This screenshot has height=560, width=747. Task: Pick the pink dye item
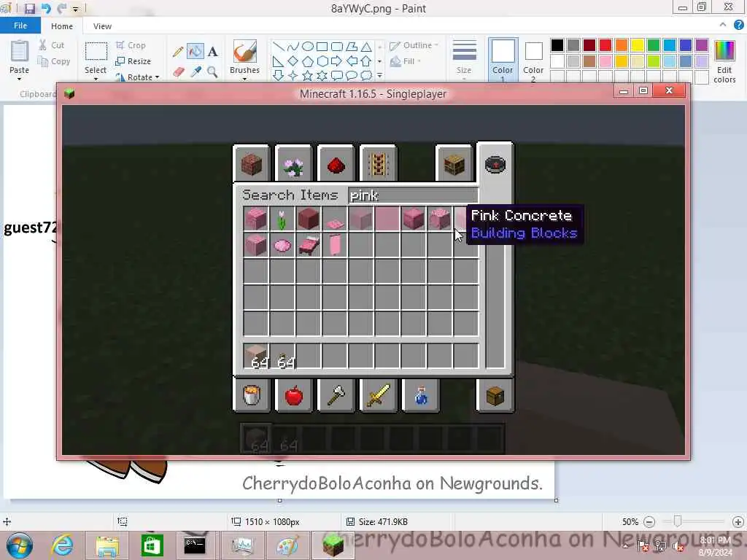coord(282,245)
